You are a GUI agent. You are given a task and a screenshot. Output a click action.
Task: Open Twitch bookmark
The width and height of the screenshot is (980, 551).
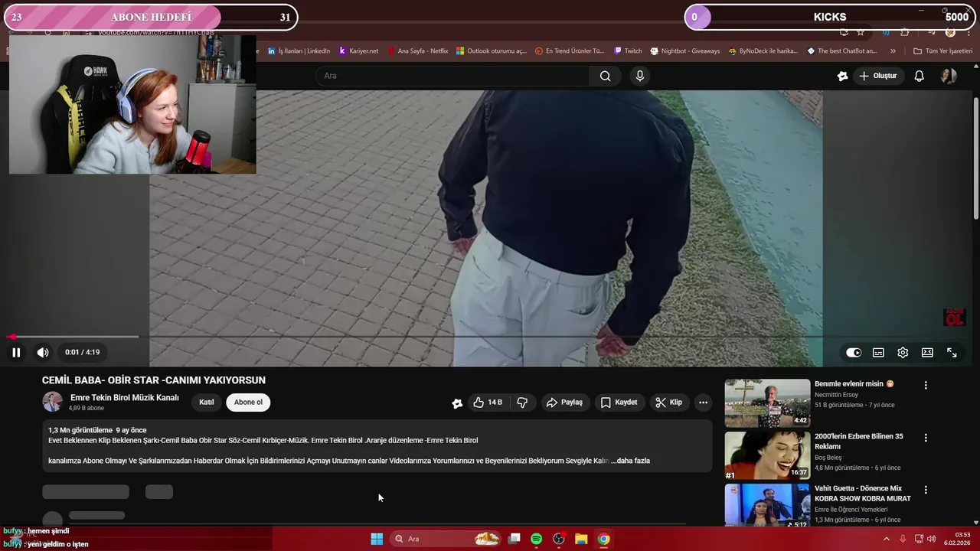tap(628, 51)
